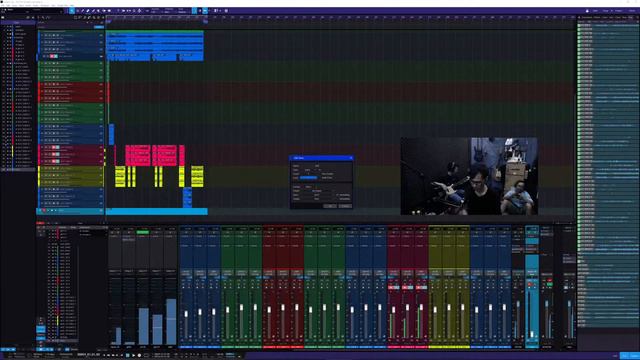Image resolution: width=640 pixels, height=360 pixels.
Task: Select the highlighted cyan track header at bottom
Action: coord(71,211)
